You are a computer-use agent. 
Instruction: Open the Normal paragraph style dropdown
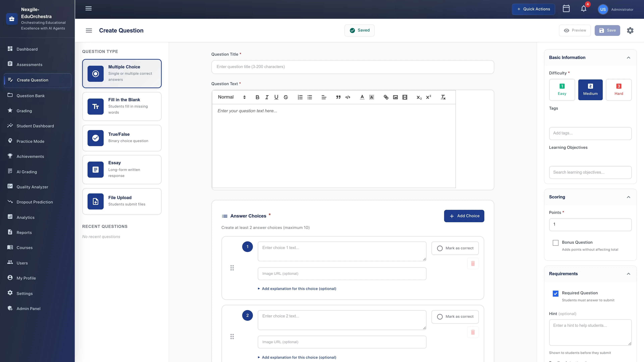230,97
